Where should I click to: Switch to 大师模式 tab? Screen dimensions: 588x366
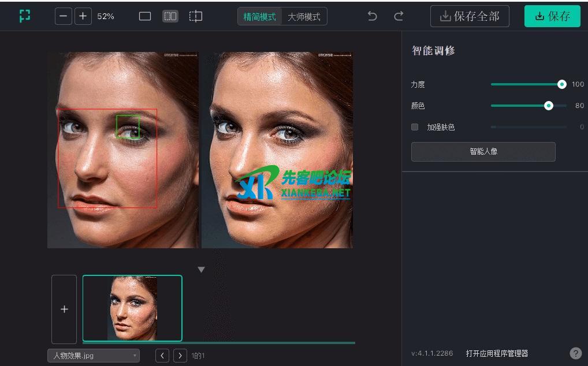pyautogui.click(x=304, y=17)
